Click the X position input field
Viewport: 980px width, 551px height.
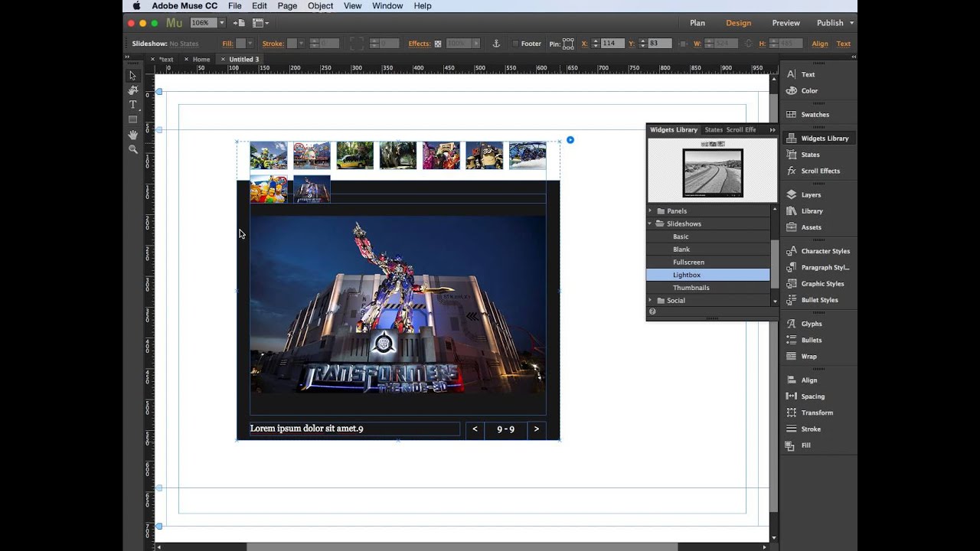pyautogui.click(x=611, y=44)
